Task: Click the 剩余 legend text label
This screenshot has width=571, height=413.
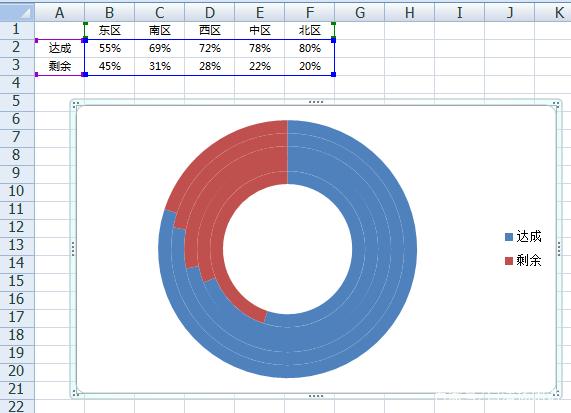Action: pyautogui.click(x=529, y=260)
